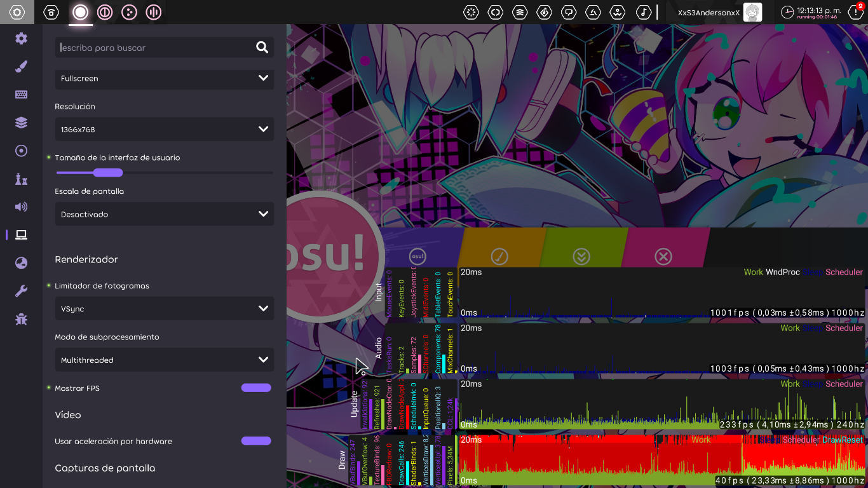Image resolution: width=868 pixels, height=488 pixels.
Task: Open the Escala de pantalla dropdown
Action: 164,214
